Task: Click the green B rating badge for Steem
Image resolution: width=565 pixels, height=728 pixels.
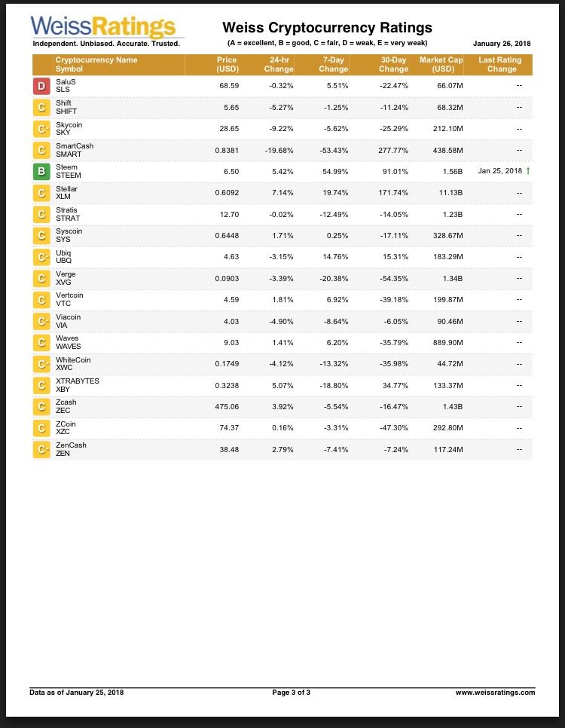Action: coord(41,171)
